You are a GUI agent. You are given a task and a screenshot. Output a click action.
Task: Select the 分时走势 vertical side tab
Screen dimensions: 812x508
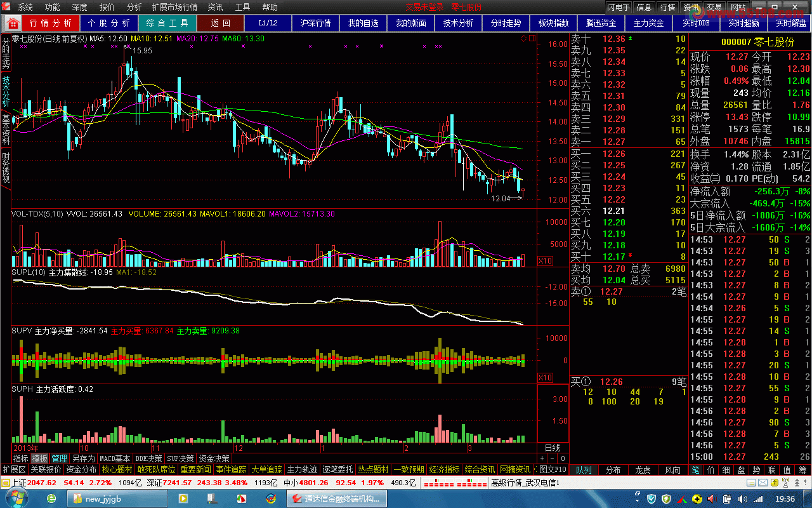click(x=6, y=53)
